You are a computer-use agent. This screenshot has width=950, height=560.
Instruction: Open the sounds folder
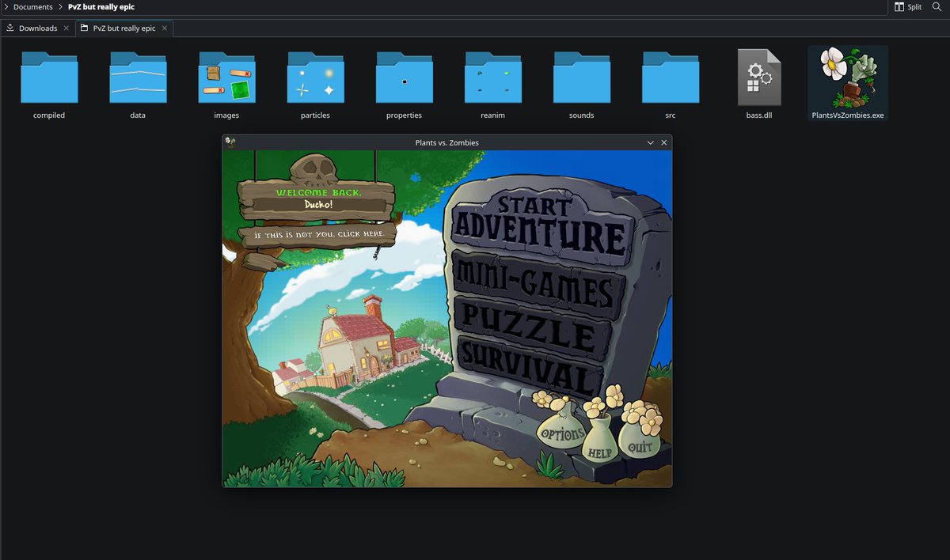coord(581,78)
